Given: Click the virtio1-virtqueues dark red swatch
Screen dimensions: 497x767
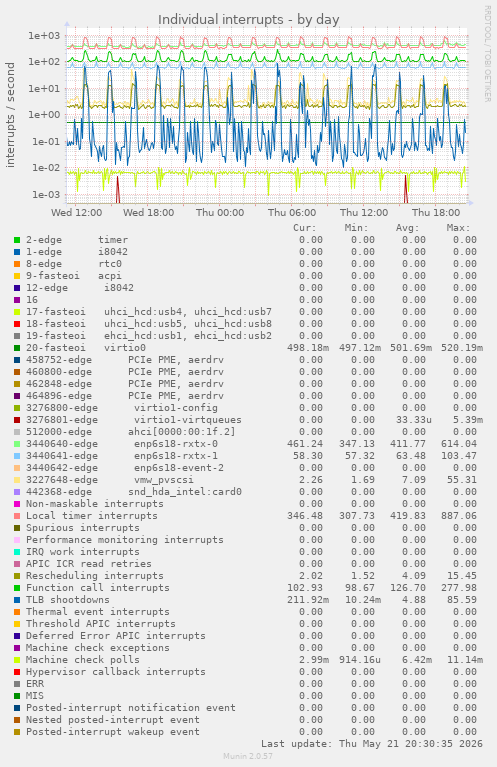Looking at the screenshot, I should click(17, 420).
